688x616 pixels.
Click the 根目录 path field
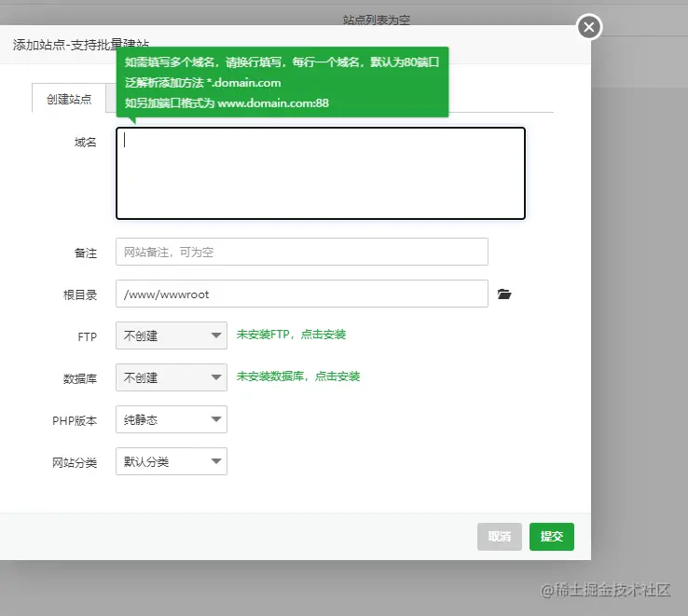[x=302, y=294]
